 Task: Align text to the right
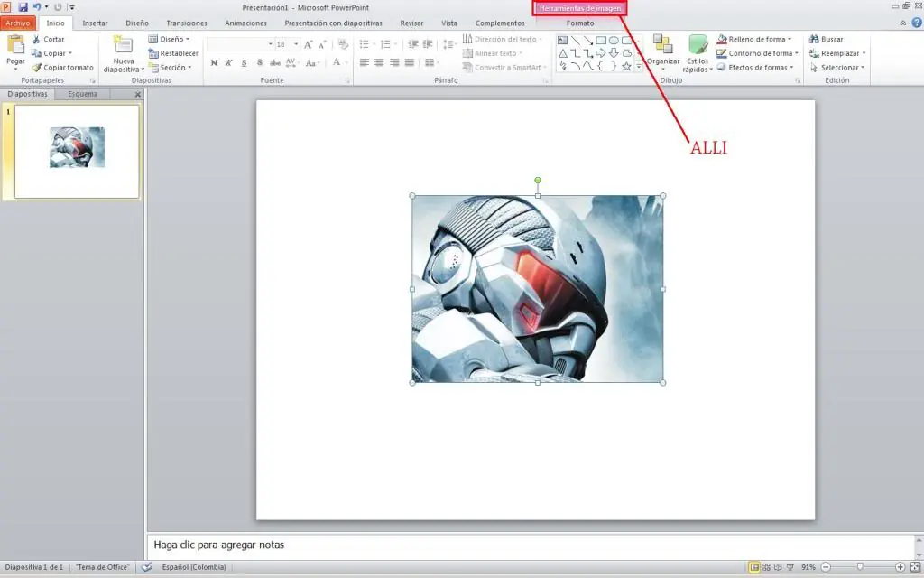click(394, 62)
